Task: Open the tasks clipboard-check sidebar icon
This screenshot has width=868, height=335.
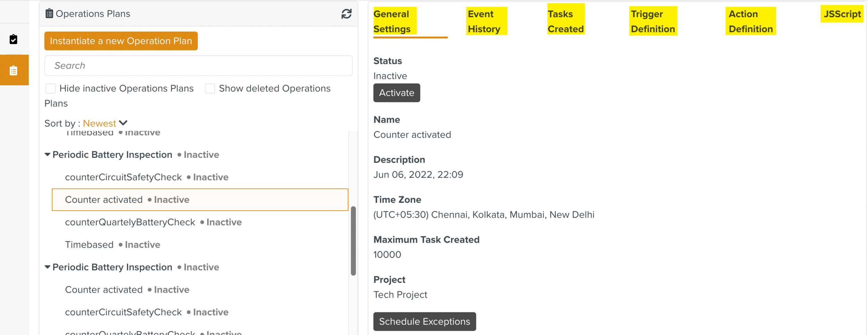Action: pos(14,39)
